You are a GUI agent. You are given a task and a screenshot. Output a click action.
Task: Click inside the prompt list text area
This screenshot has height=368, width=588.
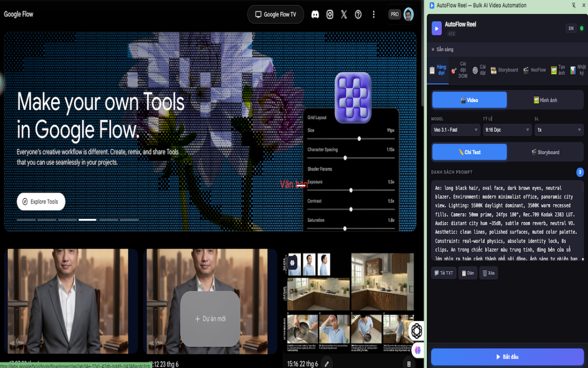pos(507,220)
